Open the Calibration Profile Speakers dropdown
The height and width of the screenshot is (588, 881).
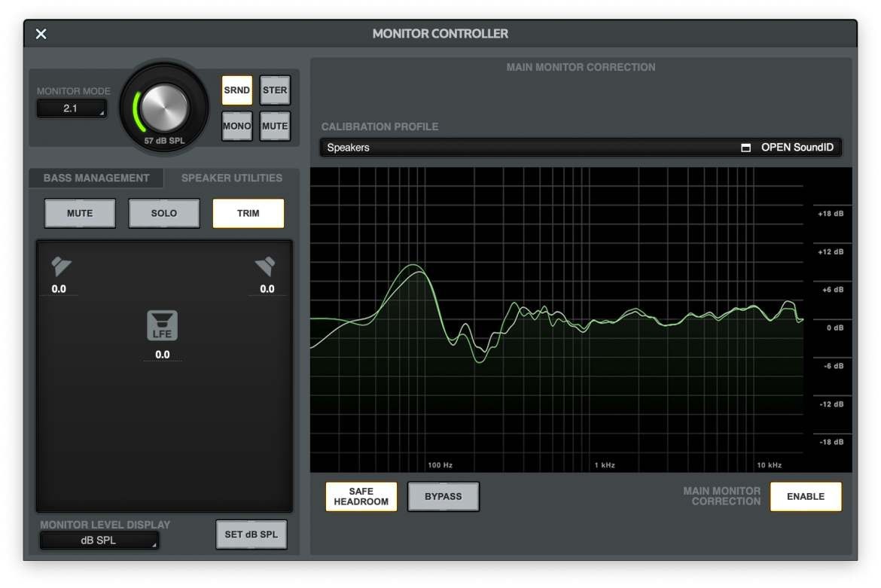(527, 148)
